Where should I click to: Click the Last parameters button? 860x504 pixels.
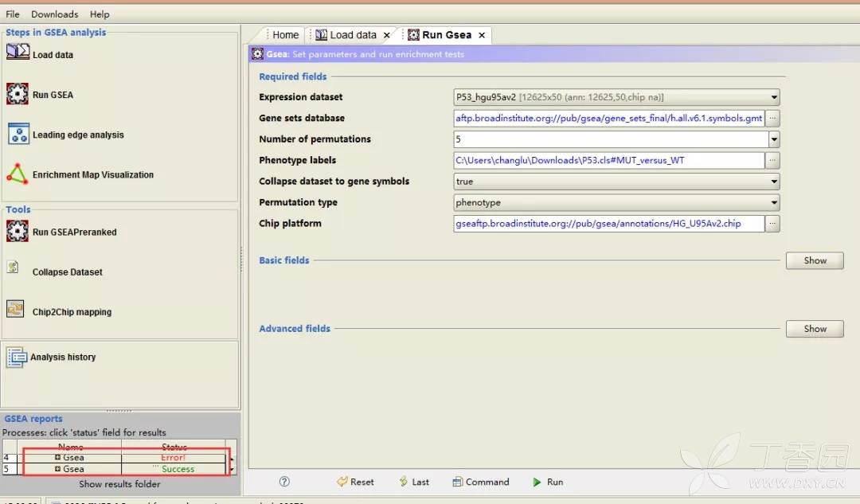414,482
